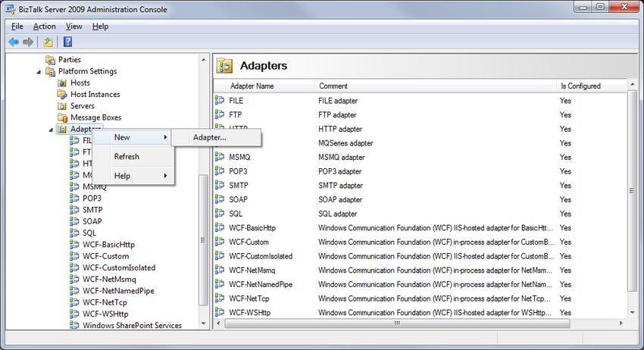Sort by Comment column header

tap(436, 86)
